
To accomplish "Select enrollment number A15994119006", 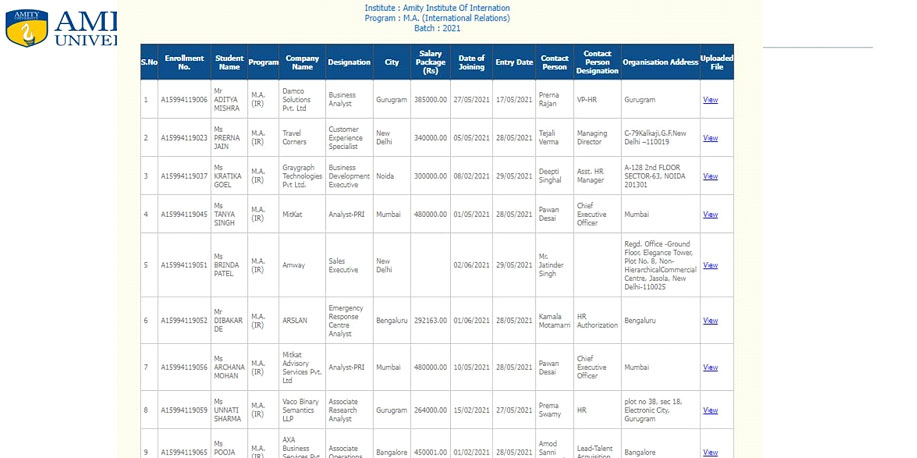I will 184,100.
